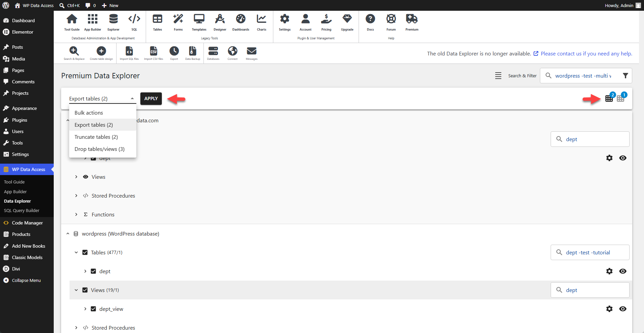Image resolution: width=644 pixels, height=333 pixels.
Task: Show selected views icon with badge 1
Action: coord(621,98)
